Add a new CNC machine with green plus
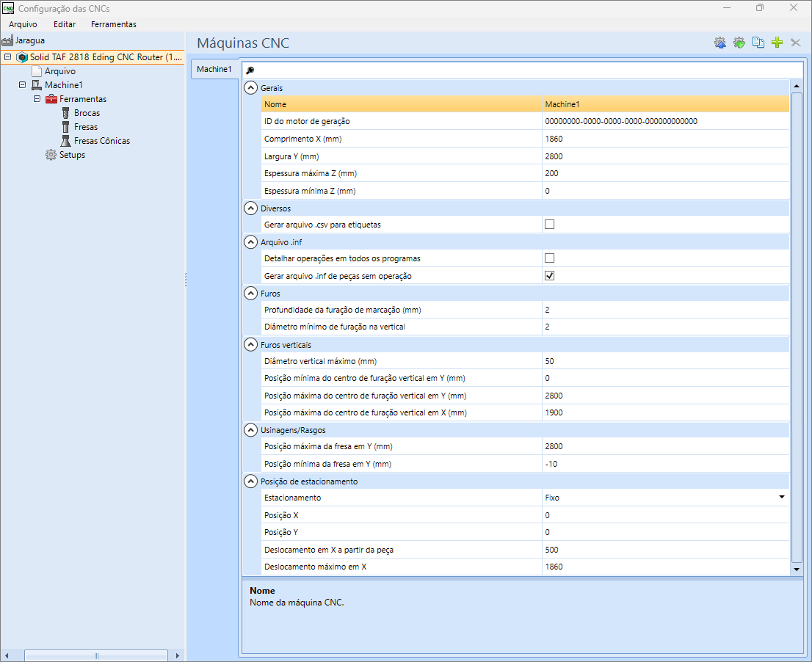This screenshot has width=812, height=662. [x=777, y=43]
